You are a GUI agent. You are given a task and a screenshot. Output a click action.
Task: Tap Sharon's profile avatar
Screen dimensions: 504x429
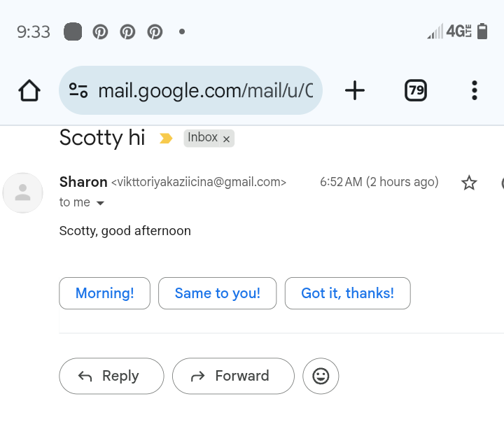23,192
